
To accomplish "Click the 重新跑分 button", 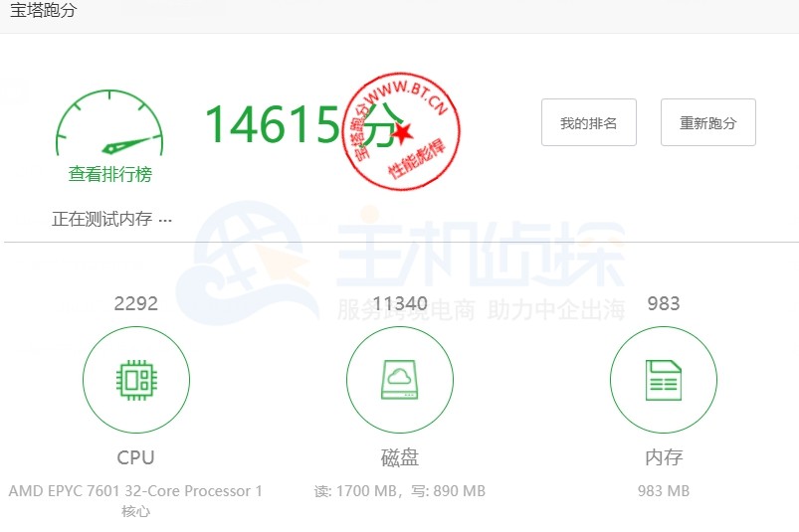I will [x=707, y=122].
